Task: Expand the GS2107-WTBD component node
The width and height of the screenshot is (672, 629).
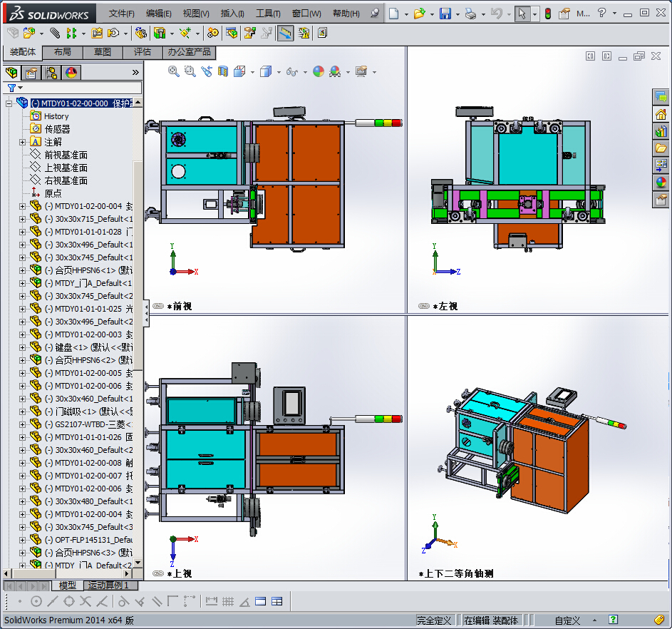Action: [22, 424]
